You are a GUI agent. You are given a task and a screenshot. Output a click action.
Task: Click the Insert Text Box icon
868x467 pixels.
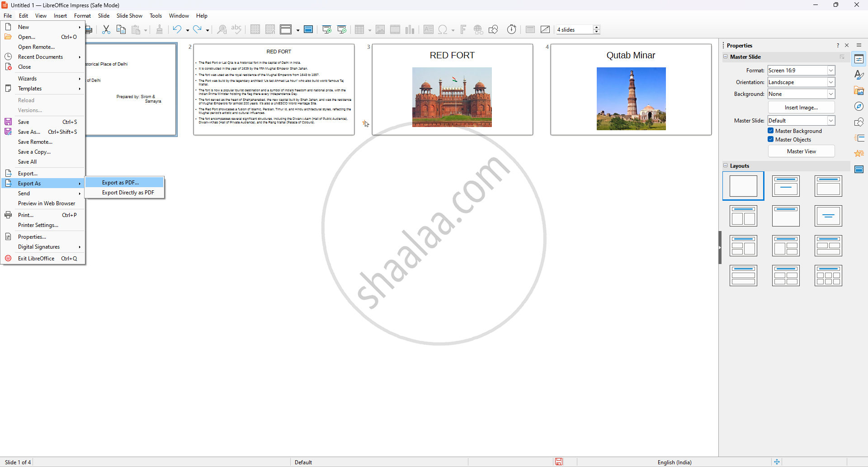(x=428, y=30)
